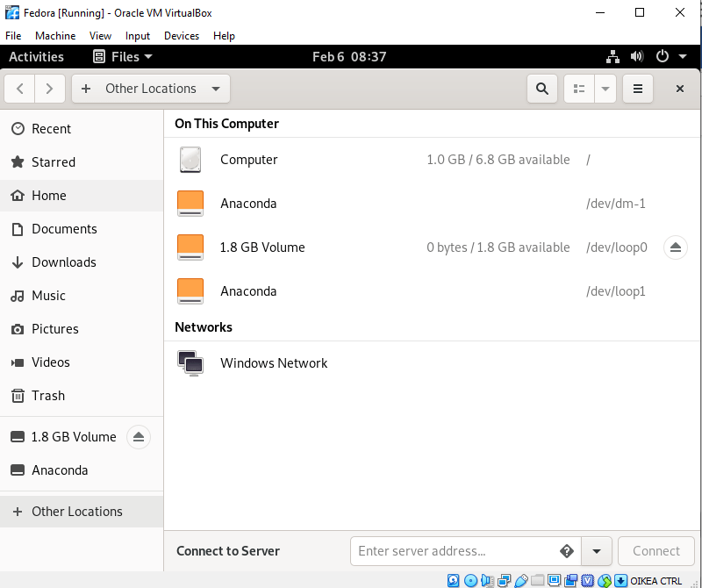Open recent servers dropdown arrow
Image resolution: width=702 pixels, height=588 pixels.
click(x=597, y=551)
